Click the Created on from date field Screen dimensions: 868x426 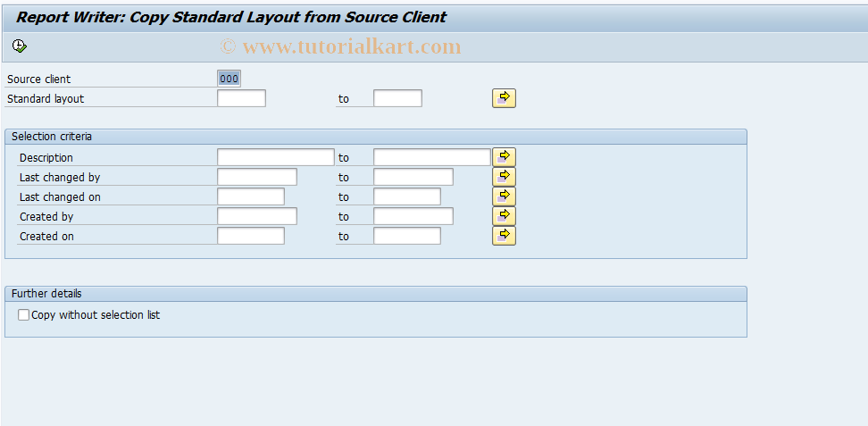(x=251, y=236)
